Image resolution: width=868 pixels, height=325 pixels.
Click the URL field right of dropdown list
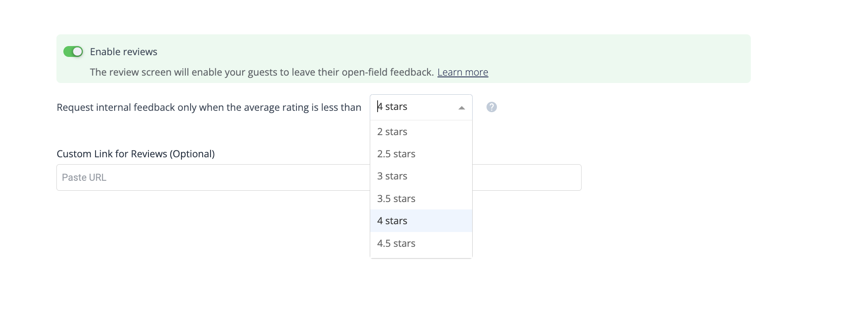click(526, 177)
